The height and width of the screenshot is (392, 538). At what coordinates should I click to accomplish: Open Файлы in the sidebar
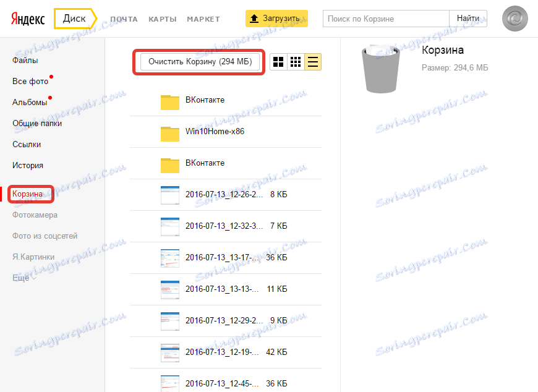[x=25, y=61]
